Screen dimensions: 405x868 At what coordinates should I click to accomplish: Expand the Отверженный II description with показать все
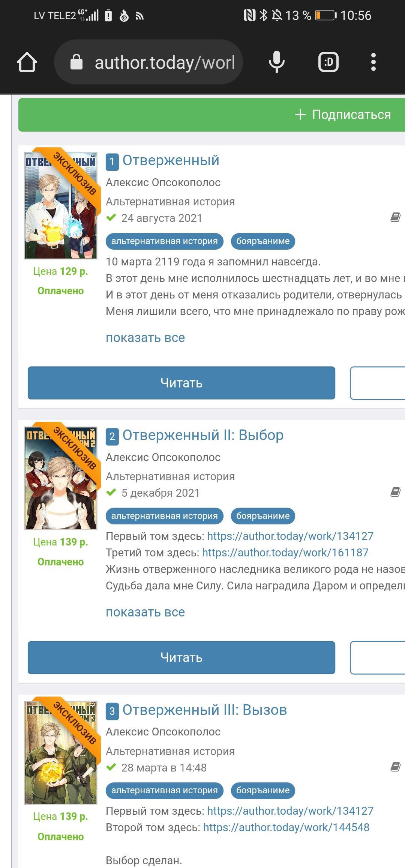tap(145, 612)
